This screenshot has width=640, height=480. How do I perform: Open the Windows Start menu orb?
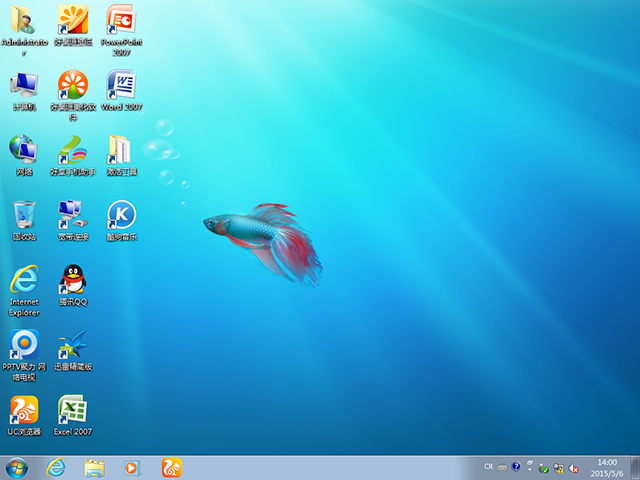point(17,467)
